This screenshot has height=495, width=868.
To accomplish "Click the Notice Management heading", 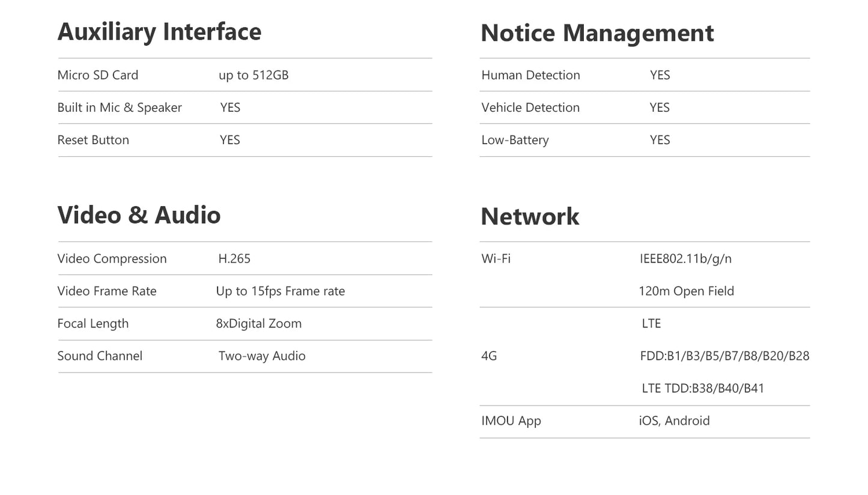I will pos(597,33).
